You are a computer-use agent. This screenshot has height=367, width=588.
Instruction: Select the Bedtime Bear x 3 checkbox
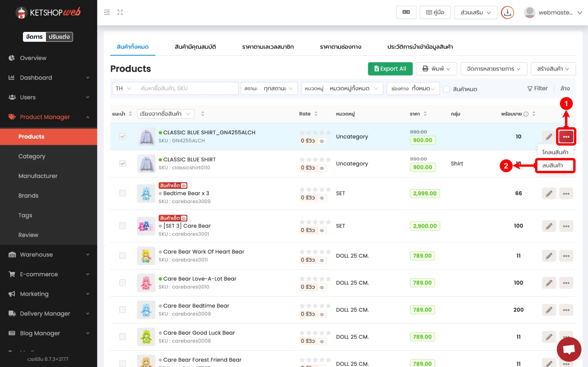(x=123, y=193)
